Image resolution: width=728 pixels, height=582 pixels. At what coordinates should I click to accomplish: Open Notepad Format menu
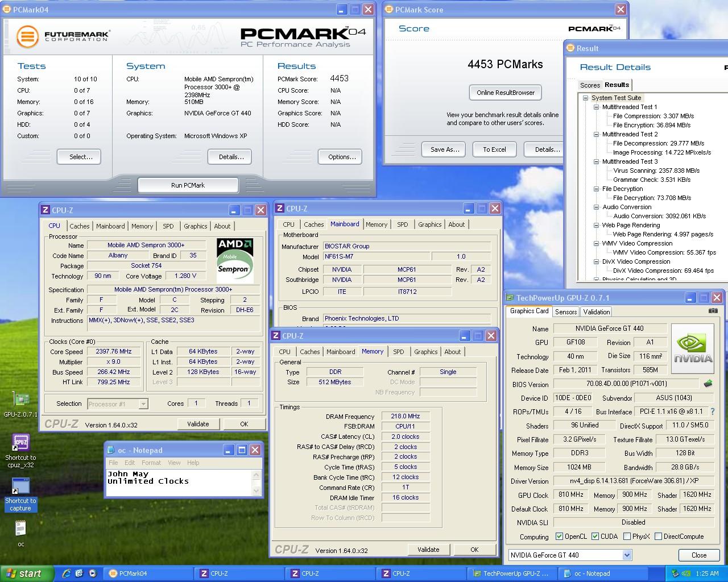pos(151,463)
